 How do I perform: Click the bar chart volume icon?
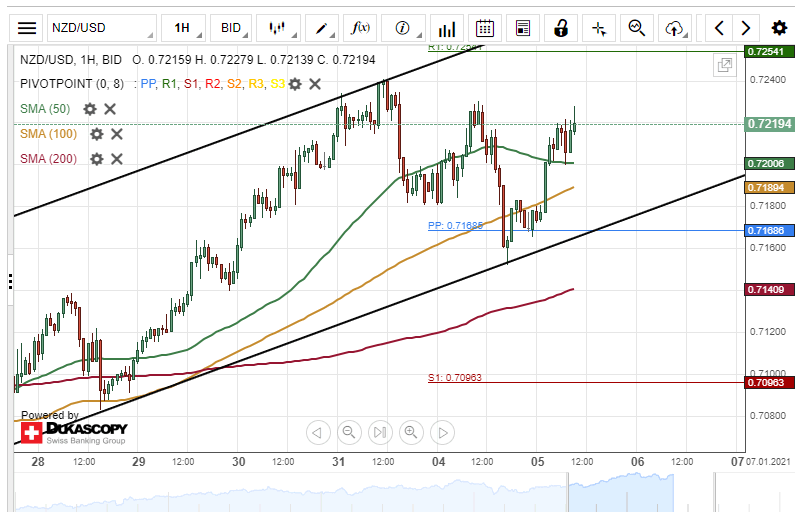(x=447, y=28)
